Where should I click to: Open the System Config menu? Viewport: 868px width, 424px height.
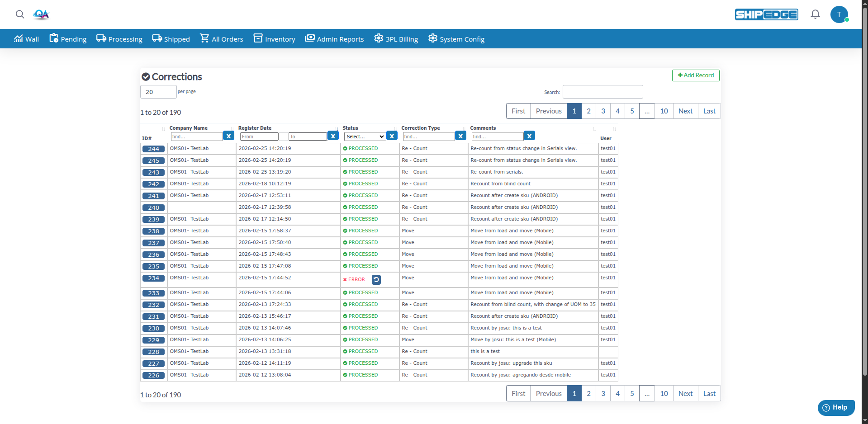(456, 39)
